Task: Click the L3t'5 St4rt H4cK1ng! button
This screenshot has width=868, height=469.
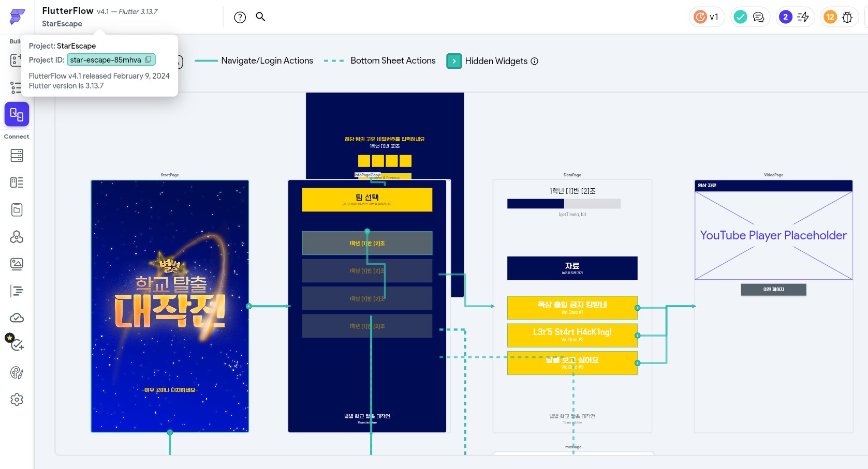Action: coord(572,335)
